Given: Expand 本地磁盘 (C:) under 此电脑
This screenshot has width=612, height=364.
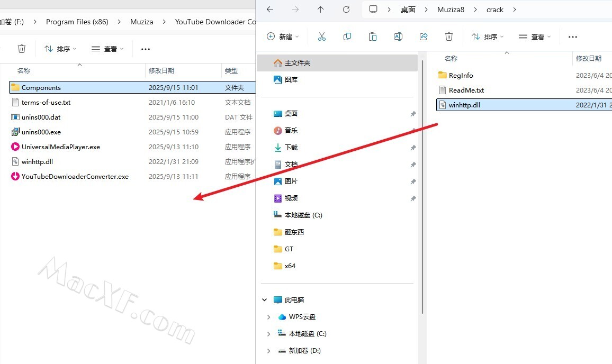Looking at the screenshot, I should click(268, 333).
